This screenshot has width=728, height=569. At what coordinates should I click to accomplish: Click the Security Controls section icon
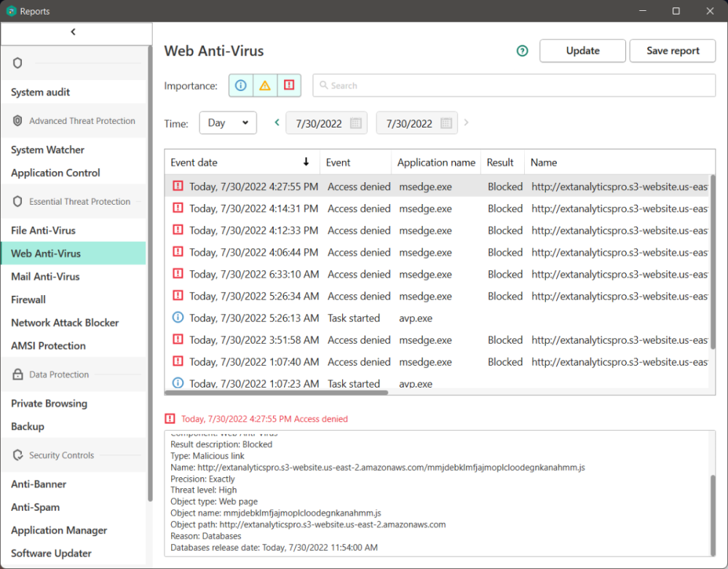17,455
